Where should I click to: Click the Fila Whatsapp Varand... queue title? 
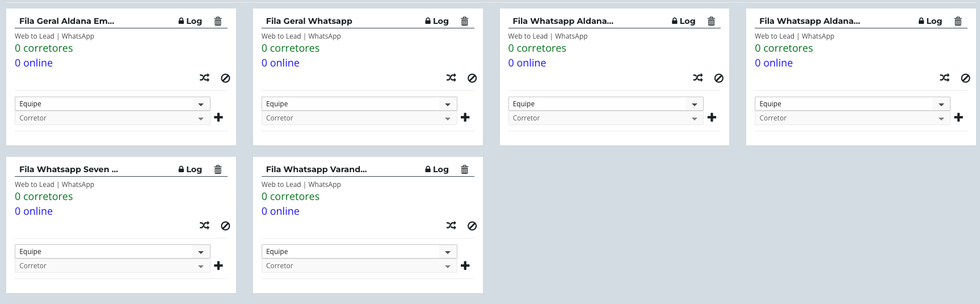(316, 169)
